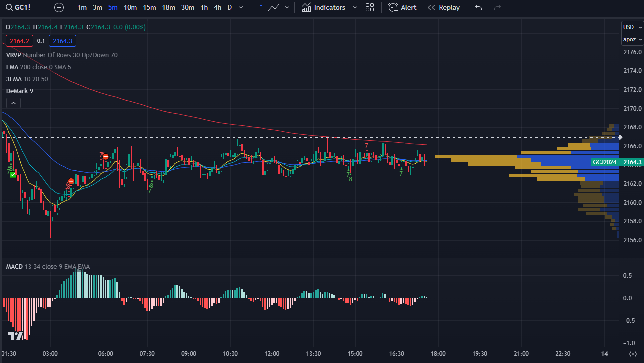The width and height of the screenshot is (644, 363).
Task: Select the DeMark 9 indicator legend
Action: pos(19,91)
